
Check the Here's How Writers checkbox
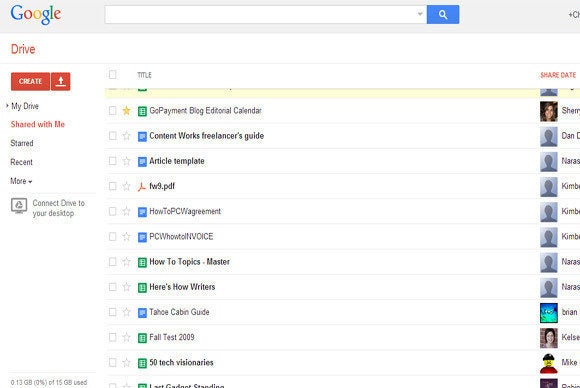(x=112, y=287)
